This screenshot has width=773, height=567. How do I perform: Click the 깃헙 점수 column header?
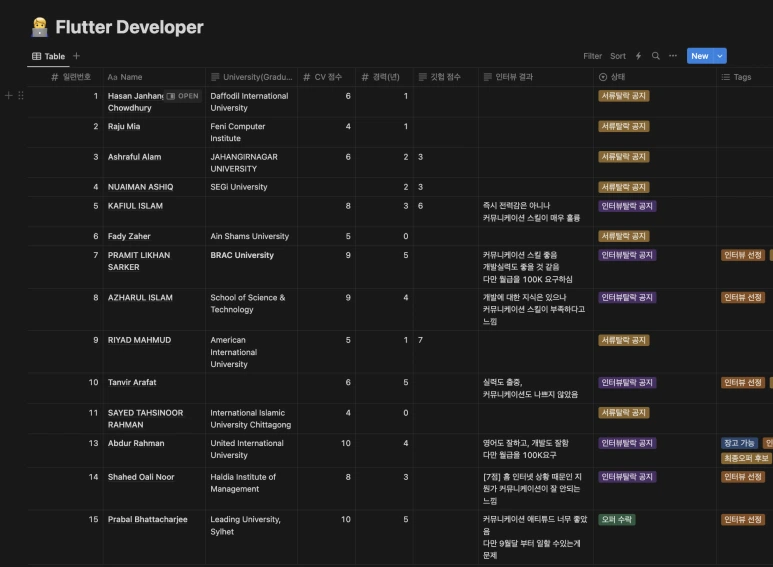[x=440, y=77]
